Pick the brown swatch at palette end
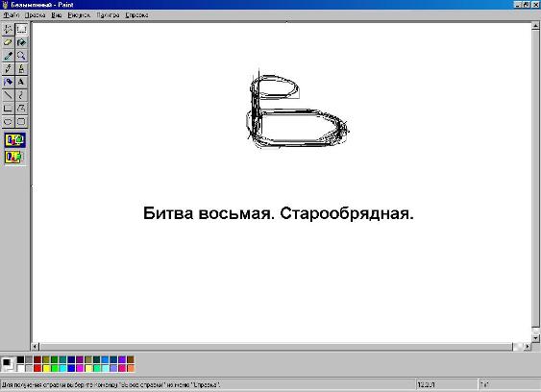This screenshot has width=541, height=392. point(131,360)
